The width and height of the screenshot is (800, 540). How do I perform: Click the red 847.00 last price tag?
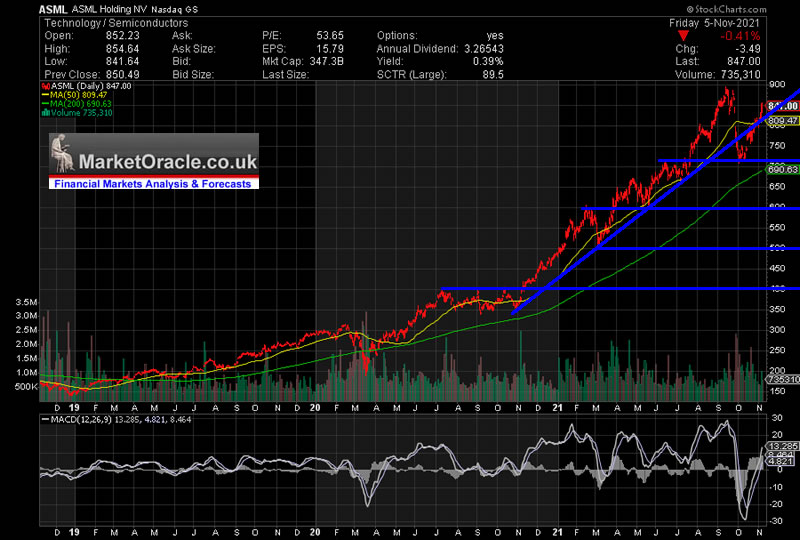pos(781,106)
